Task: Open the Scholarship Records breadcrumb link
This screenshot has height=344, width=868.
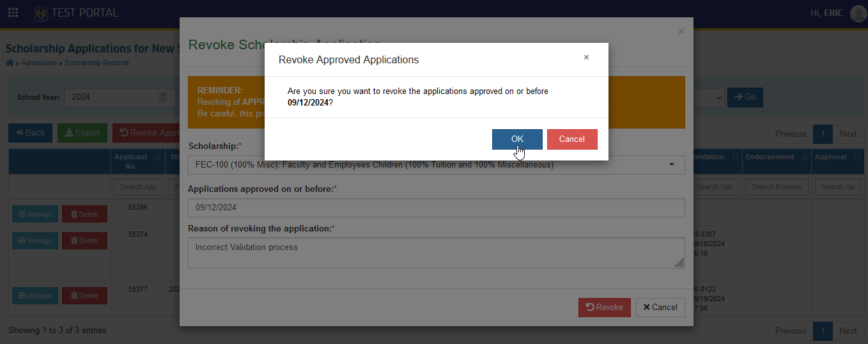Action: [x=97, y=63]
